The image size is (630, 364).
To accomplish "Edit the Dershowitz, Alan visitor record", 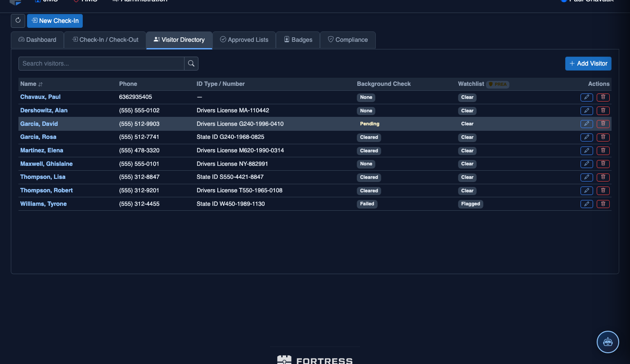I will click(586, 111).
